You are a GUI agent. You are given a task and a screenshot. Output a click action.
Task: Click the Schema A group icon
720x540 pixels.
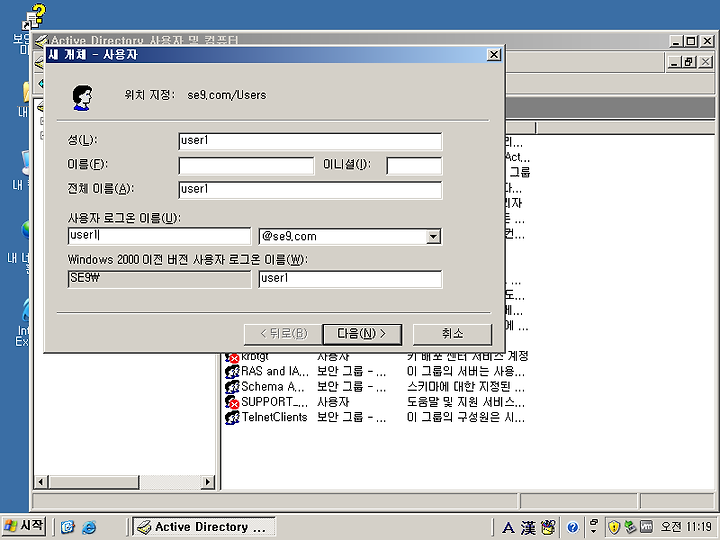(232, 387)
